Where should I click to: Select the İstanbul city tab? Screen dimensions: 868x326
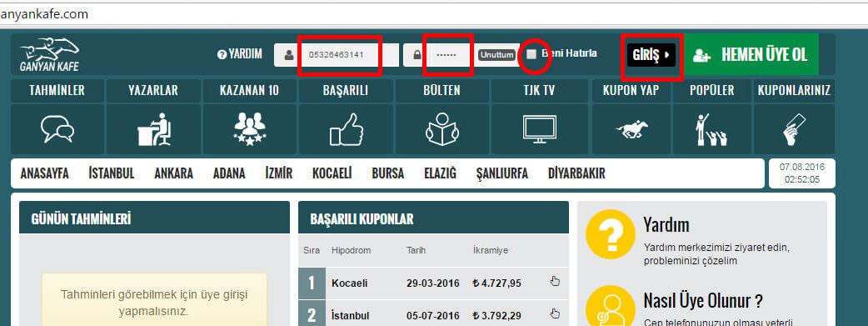click(x=112, y=173)
